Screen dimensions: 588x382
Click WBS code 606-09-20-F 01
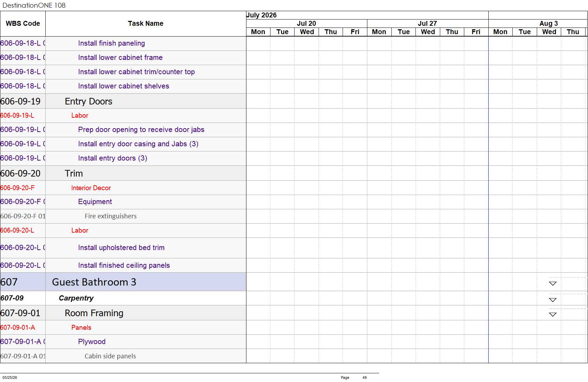point(23,216)
